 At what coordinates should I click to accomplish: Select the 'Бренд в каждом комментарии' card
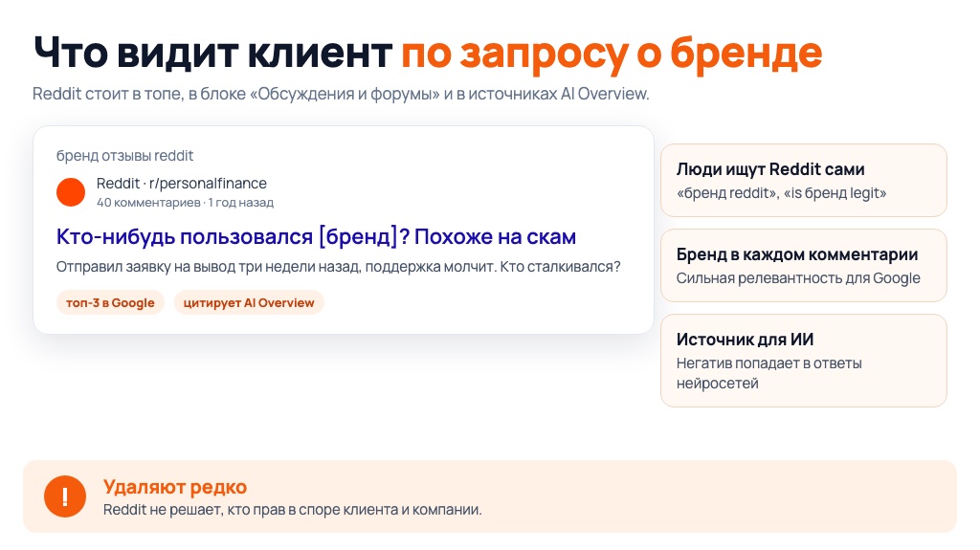pyautogui.click(x=804, y=266)
